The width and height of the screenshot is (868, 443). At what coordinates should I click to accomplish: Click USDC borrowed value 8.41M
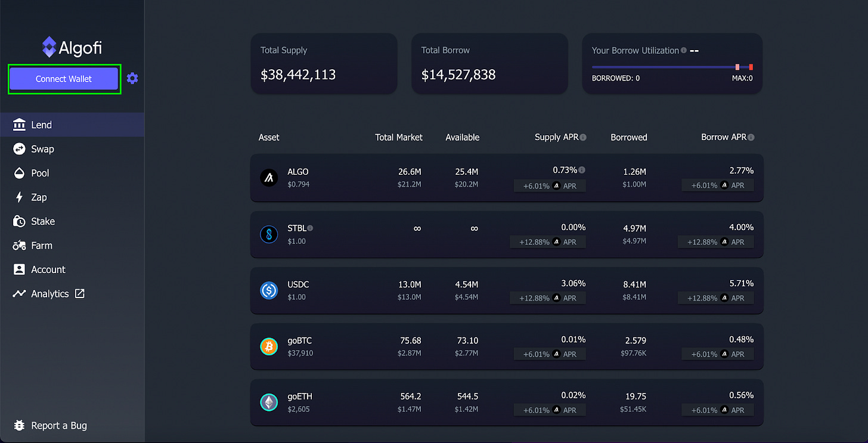(x=634, y=284)
